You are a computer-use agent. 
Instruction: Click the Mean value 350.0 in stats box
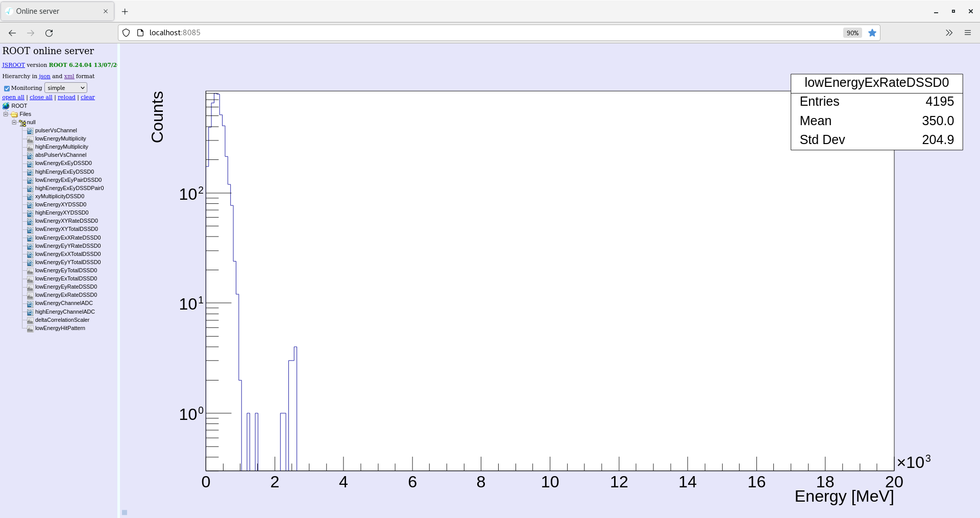[938, 121]
